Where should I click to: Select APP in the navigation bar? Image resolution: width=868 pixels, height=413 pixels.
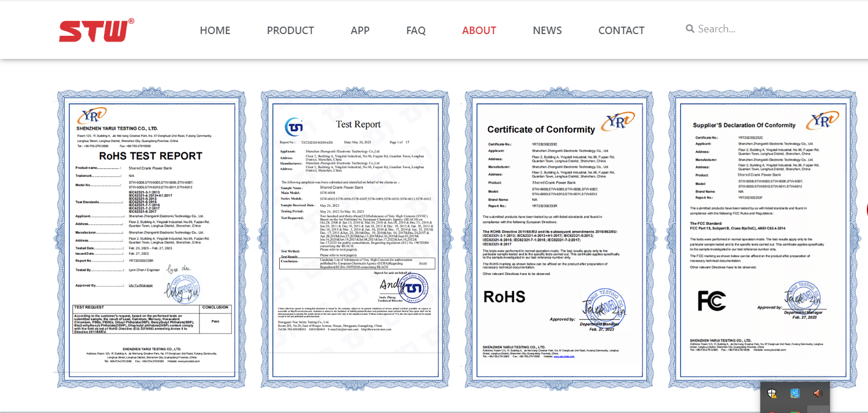pyautogui.click(x=360, y=31)
